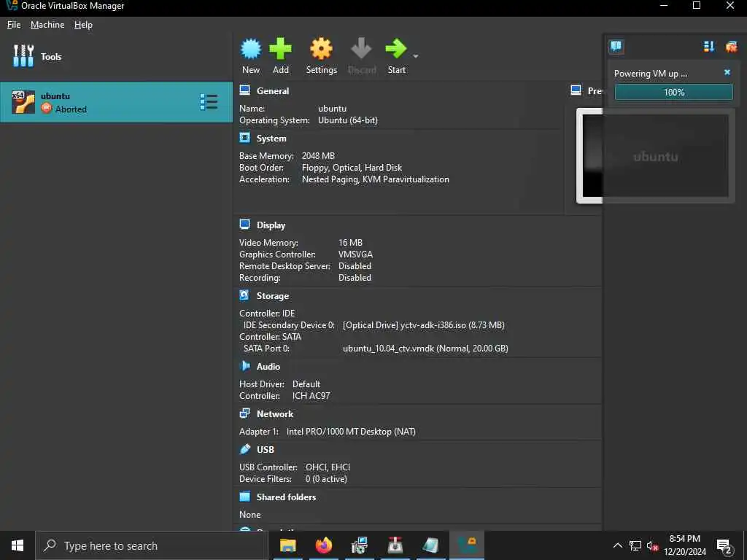Open the Start button dropdown arrow

click(416, 56)
